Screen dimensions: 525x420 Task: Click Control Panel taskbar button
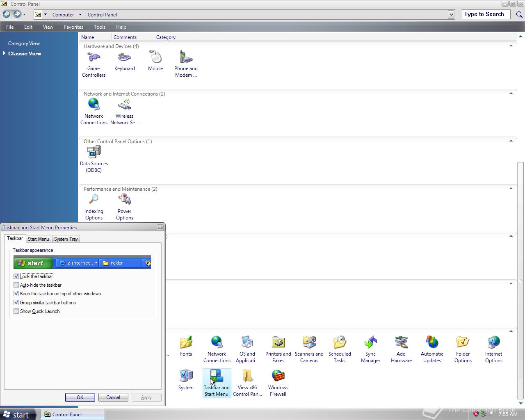pyautogui.click(x=73, y=415)
